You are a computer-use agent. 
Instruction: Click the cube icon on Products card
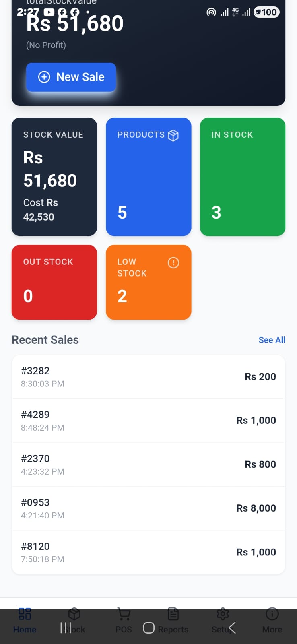click(x=173, y=135)
